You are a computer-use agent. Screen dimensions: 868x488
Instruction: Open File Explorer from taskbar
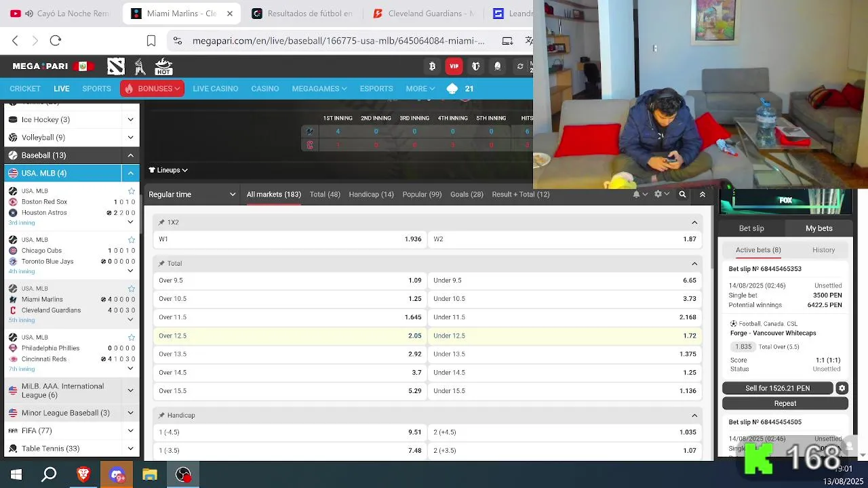coord(150,474)
